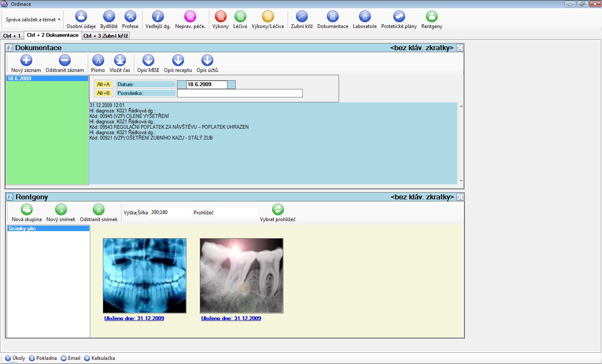Switch to Ctrl + 2 Dokumentace tab
The height and width of the screenshot is (364, 602).
(x=53, y=36)
